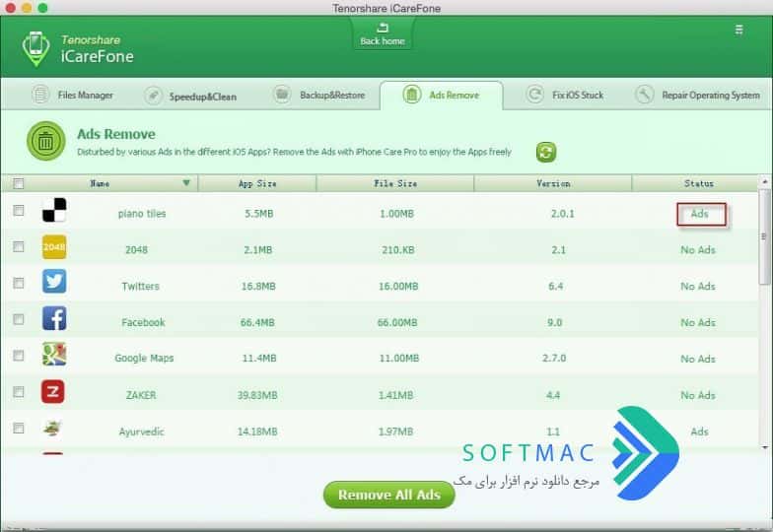Click the Back home icon
This screenshot has width=773, height=532.
point(383,28)
